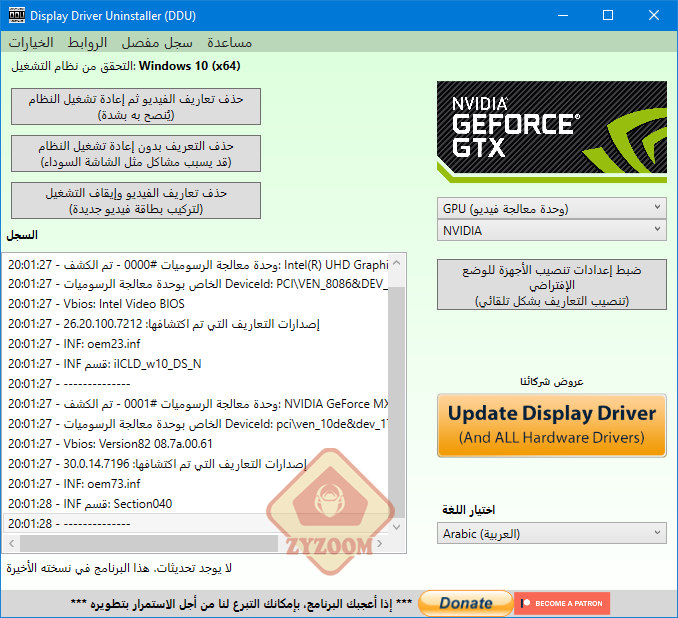Click the Update Display Driver banner
678x618 pixels.
(x=552, y=425)
